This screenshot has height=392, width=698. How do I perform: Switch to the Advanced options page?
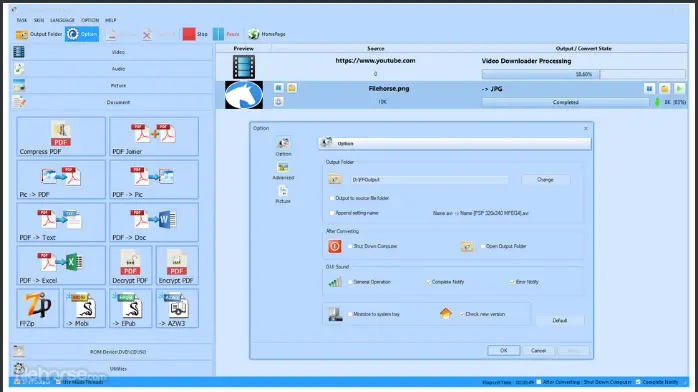tap(283, 171)
